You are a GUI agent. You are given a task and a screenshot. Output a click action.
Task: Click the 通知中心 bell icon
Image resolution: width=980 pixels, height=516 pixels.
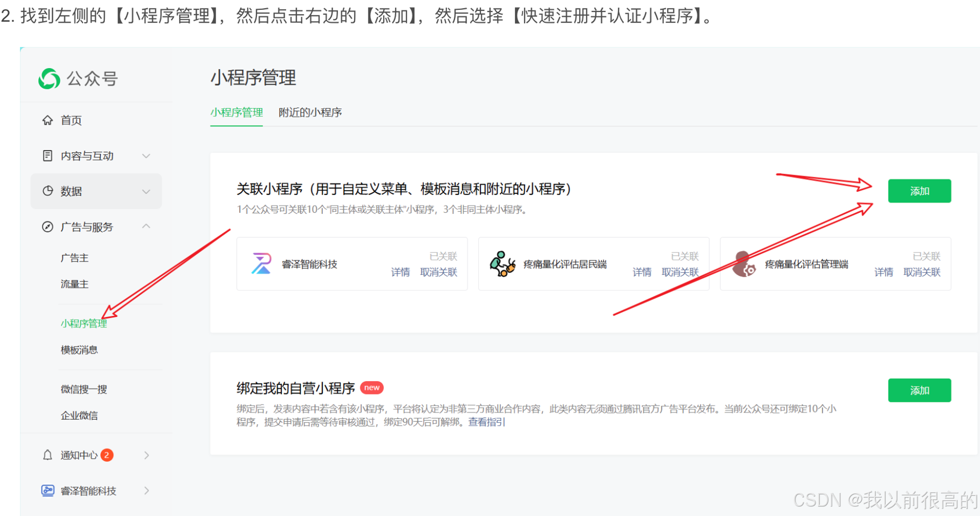pyautogui.click(x=47, y=455)
